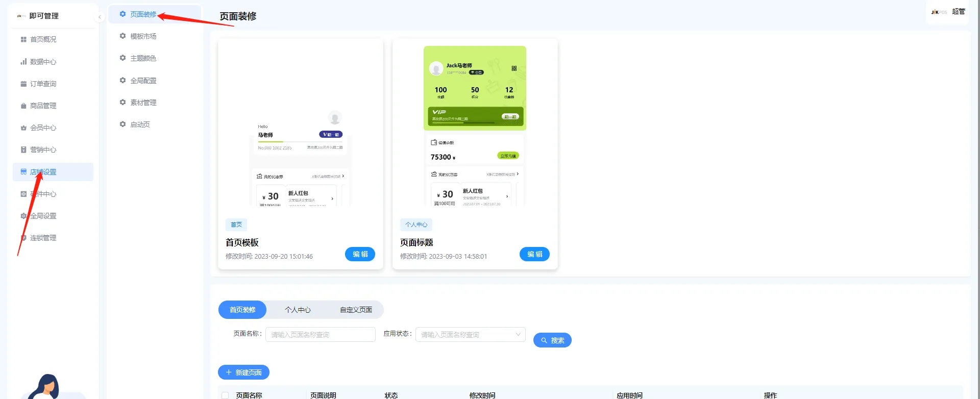Edit the 页面标题 card
The height and width of the screenshot is (399, 980).
pyautogui.click(x=534, y=254)
